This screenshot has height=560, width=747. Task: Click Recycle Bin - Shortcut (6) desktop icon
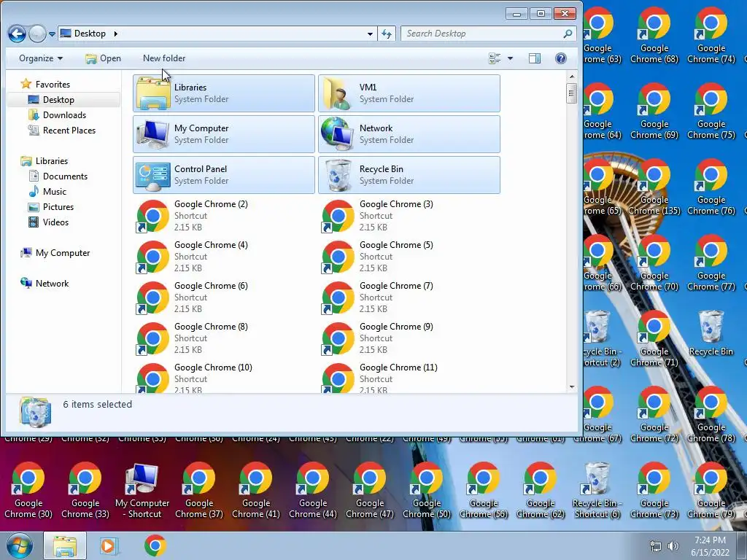coord(597,491)
